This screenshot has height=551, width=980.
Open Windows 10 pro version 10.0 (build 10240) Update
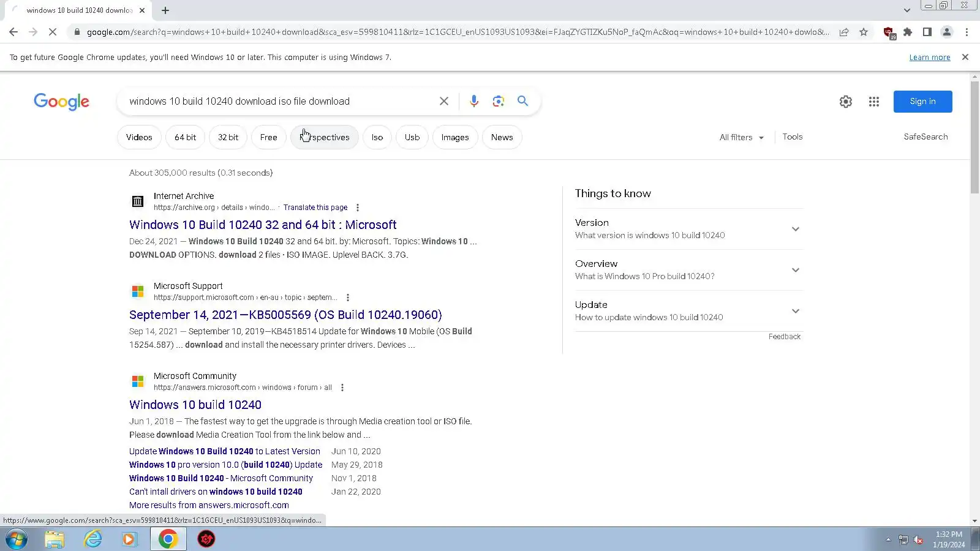(x=225, y=465)
